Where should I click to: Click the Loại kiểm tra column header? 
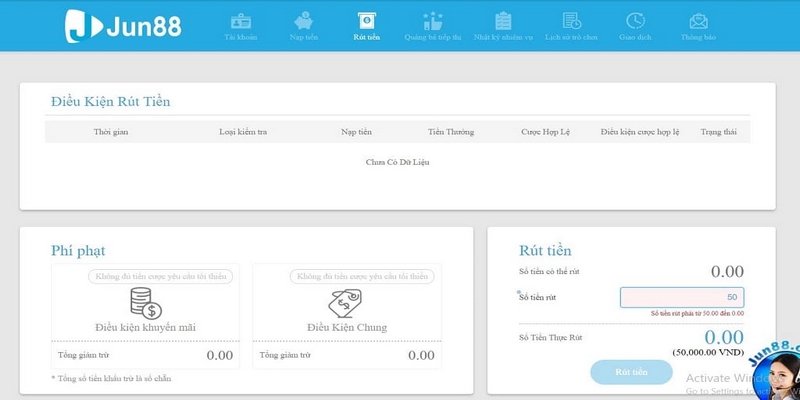pos(243,132)
